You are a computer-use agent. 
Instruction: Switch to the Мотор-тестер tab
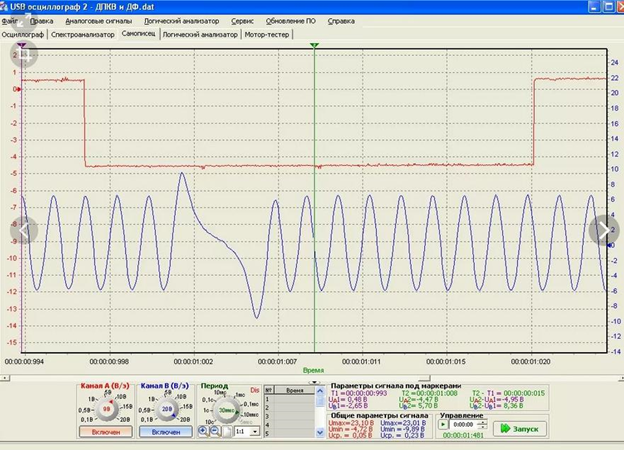pyautogui.click(x=267, y=35)
